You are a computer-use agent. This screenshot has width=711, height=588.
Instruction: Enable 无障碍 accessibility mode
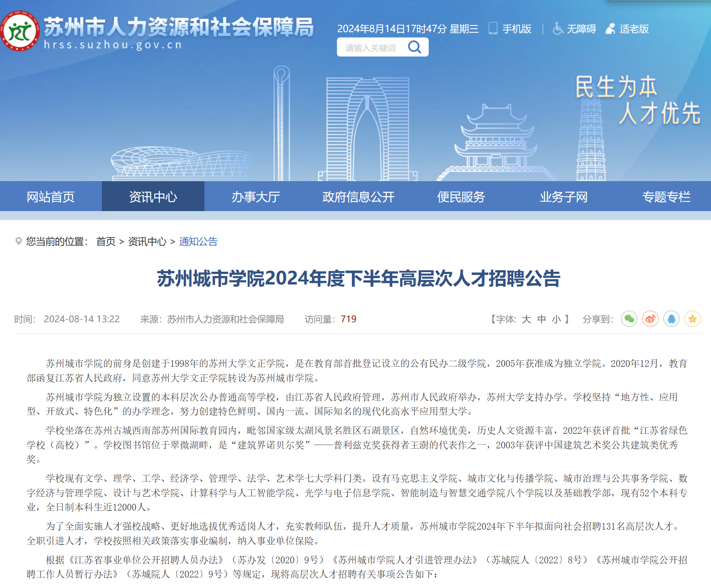point(574,29)
